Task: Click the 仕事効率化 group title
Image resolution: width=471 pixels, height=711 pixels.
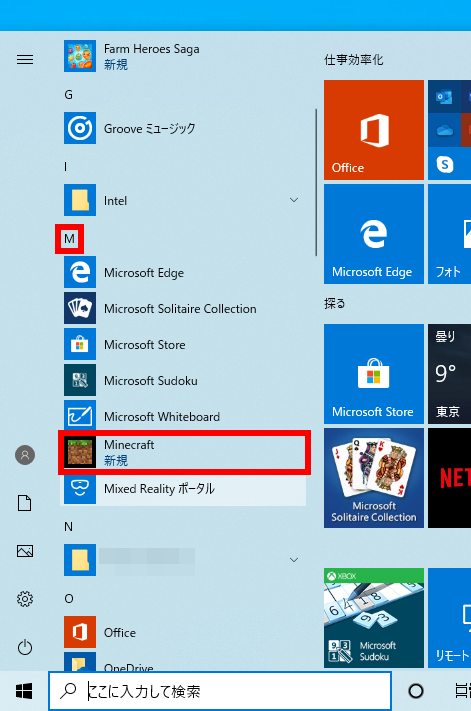Action: [x=354, y=59]
